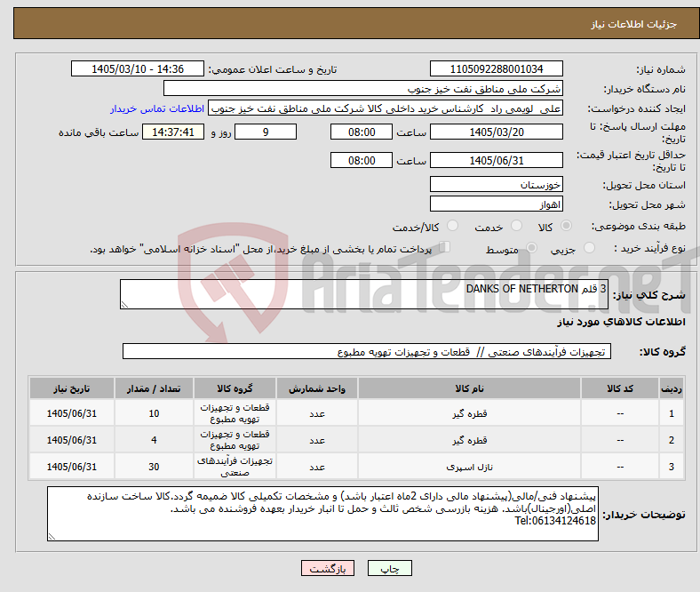Image resolution: width=700 pixels, height=592 pixels.
Task: Click قطره گیر in row 2
Action: click(x=469, y=440)
